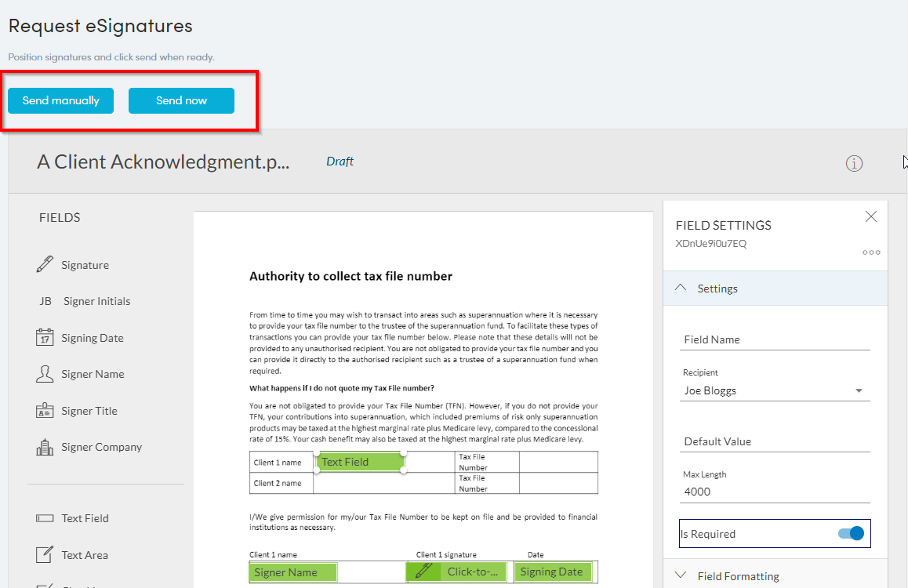
Task: Choose the Signer Name person icon
Action: [x=45, y=374]
